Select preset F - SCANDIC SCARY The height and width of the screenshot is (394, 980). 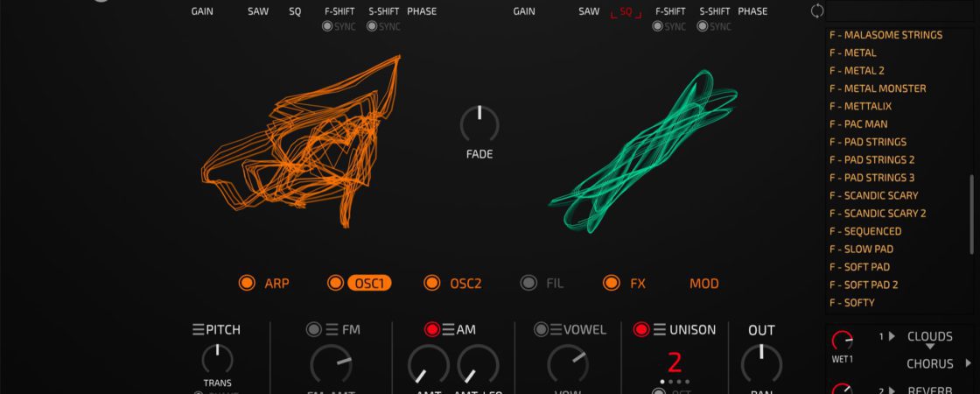click(874, 195)
